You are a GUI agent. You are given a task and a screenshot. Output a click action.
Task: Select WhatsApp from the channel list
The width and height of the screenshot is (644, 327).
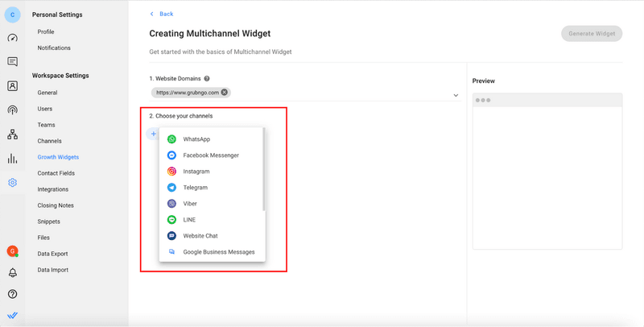pos(211,139)
